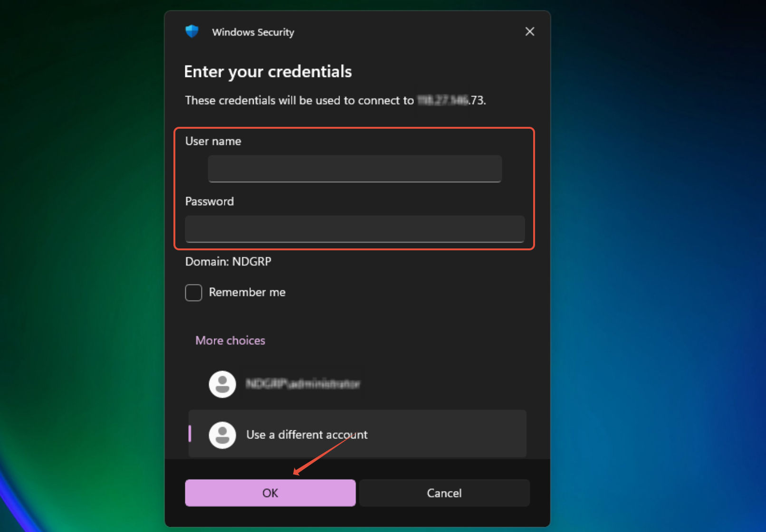Click the User name input field
This screenshot has width=766, height=532.
(x=354, y=169)
